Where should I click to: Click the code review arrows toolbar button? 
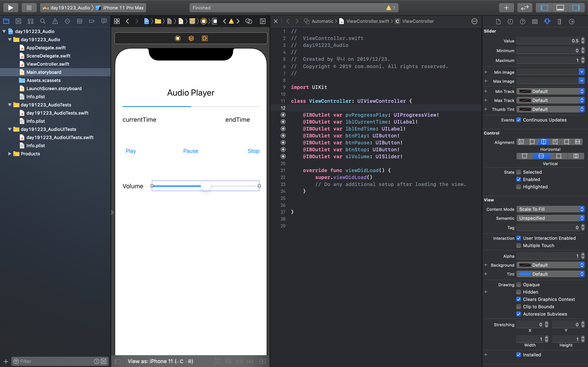[525, 8]
